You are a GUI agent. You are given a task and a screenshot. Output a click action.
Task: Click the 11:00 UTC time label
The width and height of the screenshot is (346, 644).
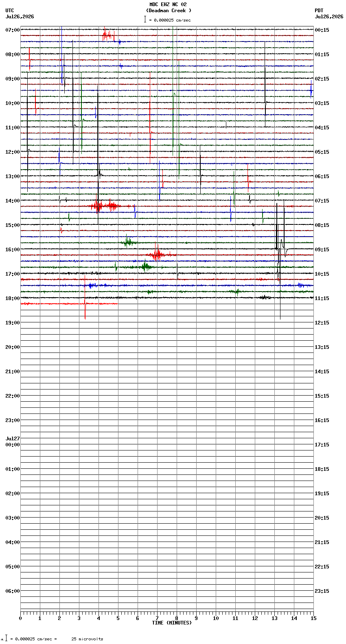point(13,128)
